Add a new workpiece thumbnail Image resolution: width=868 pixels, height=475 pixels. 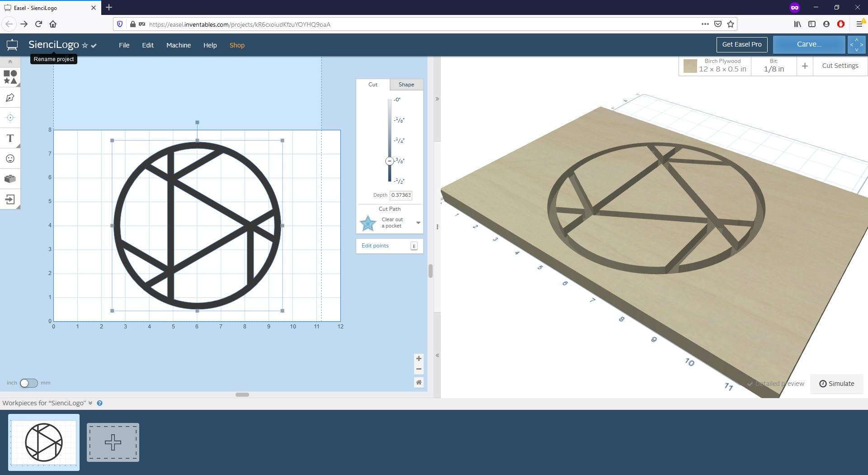(113, 442)
